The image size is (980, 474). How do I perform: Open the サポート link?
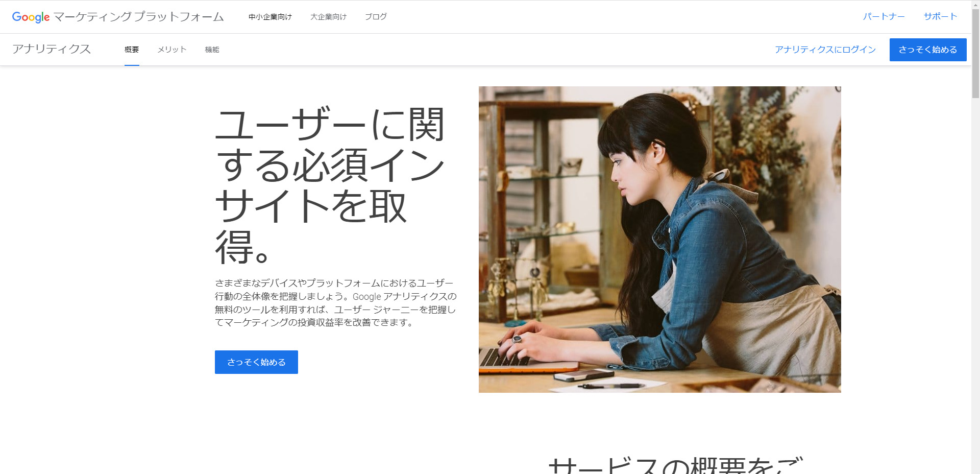pos(940,16)
